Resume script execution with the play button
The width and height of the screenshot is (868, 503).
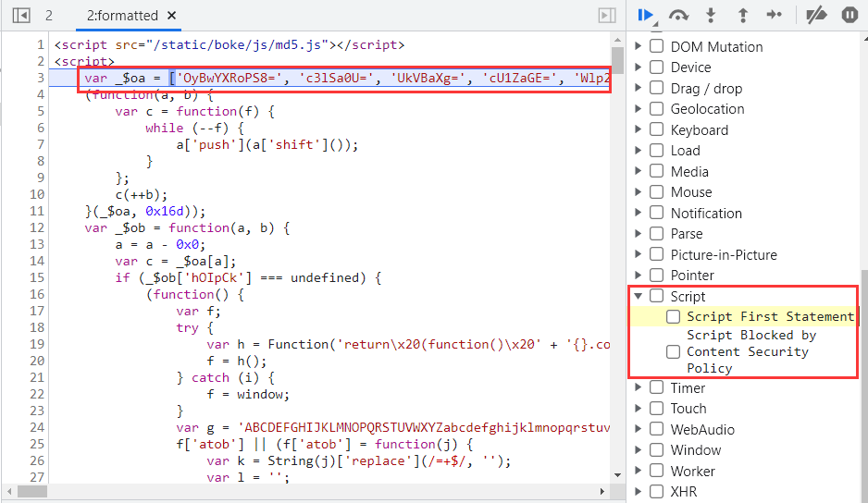(x=646, y=15)
